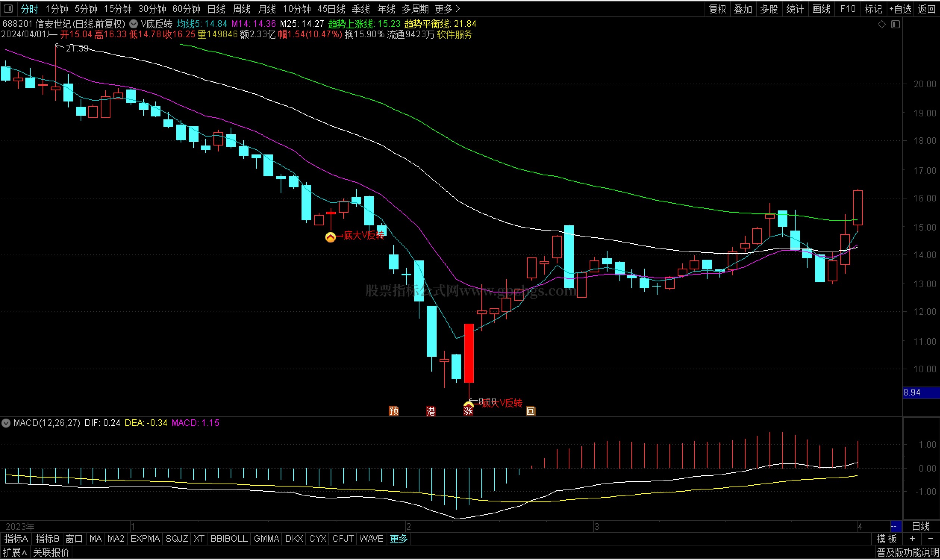Open 更多 indicators in bottom bar
The image size is (940, 560).
399,539
